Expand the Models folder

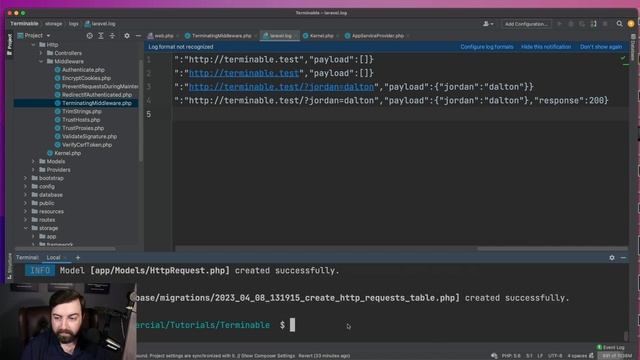[33, 161]
